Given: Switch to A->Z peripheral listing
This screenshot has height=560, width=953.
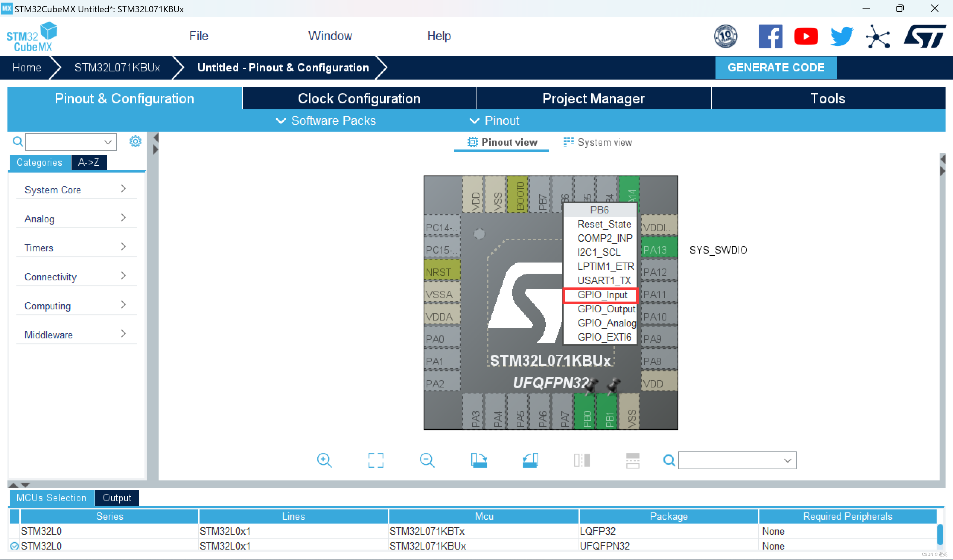Looking at the screenshot, I should click(89, 162).
